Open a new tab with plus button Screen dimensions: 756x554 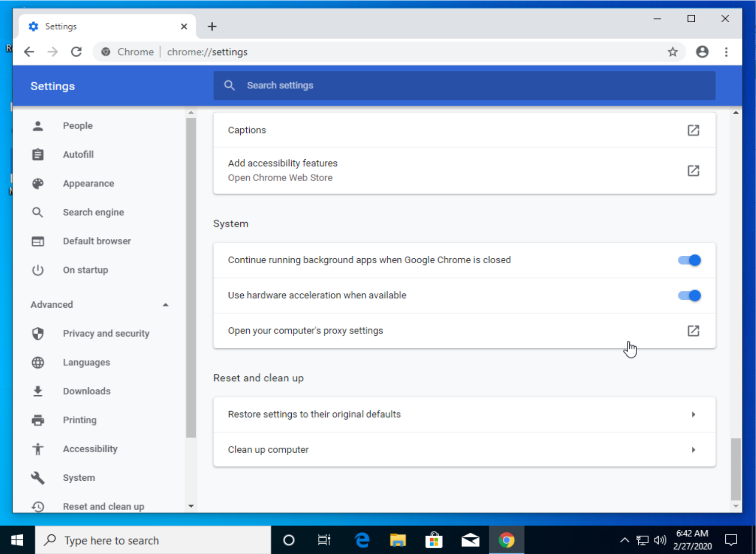point(212,27)
